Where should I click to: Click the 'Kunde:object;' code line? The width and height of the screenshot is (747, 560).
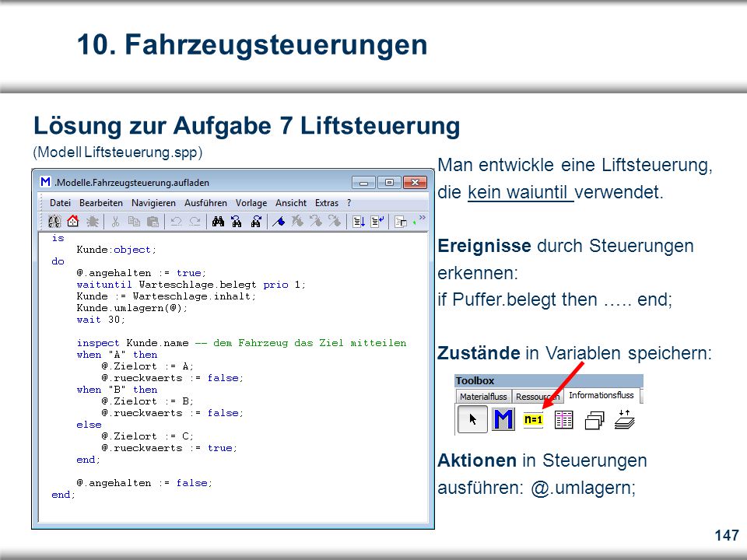tap(116, 250)
